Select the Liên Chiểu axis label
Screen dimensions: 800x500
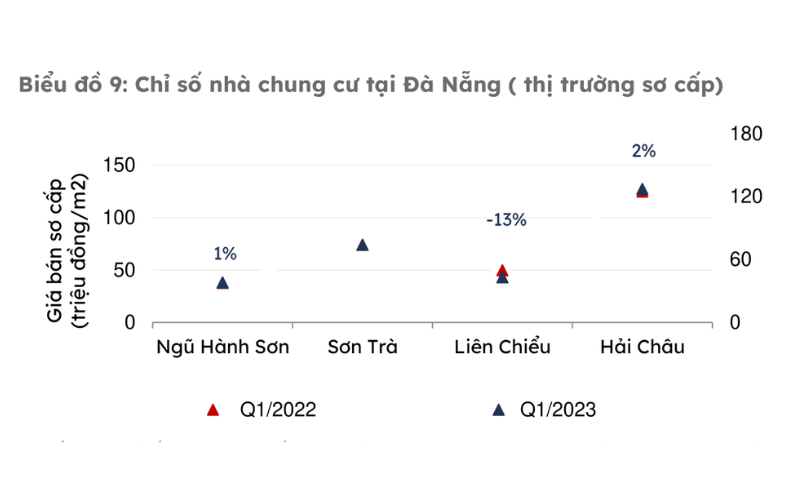503,347
